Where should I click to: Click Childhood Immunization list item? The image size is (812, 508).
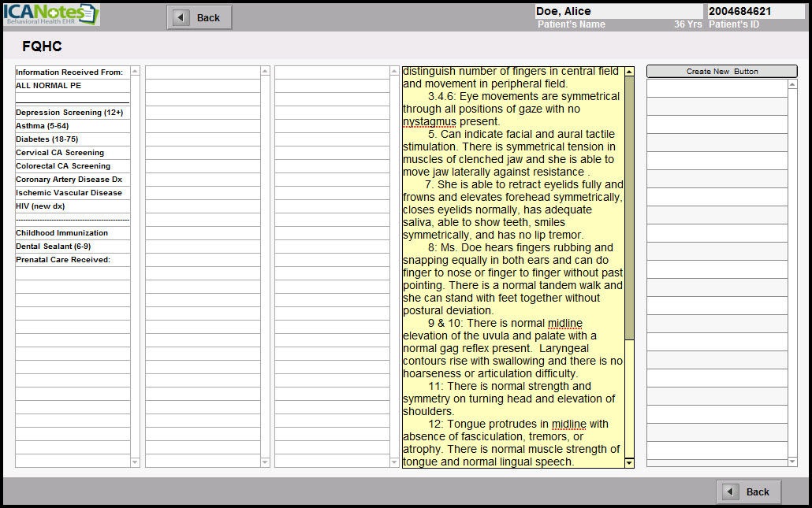coord(62,233)
